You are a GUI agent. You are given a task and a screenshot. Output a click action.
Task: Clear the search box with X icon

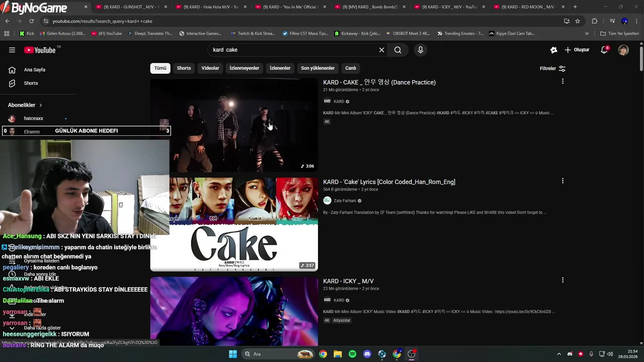point(381,50)
